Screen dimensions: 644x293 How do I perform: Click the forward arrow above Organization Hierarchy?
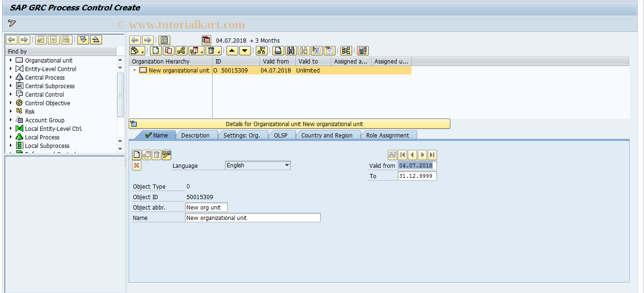pos(148,40)
